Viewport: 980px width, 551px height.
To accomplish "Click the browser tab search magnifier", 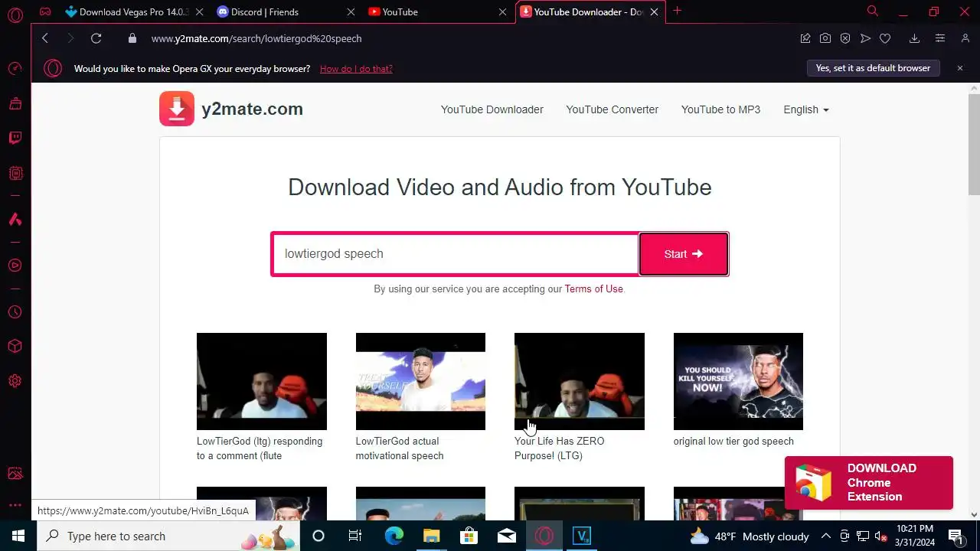I will (x=872, y=11).
